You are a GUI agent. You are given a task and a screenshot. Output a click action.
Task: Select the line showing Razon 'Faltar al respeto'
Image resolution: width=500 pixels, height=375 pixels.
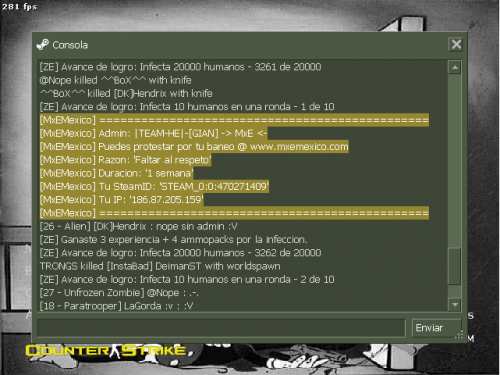click(125, 160)
